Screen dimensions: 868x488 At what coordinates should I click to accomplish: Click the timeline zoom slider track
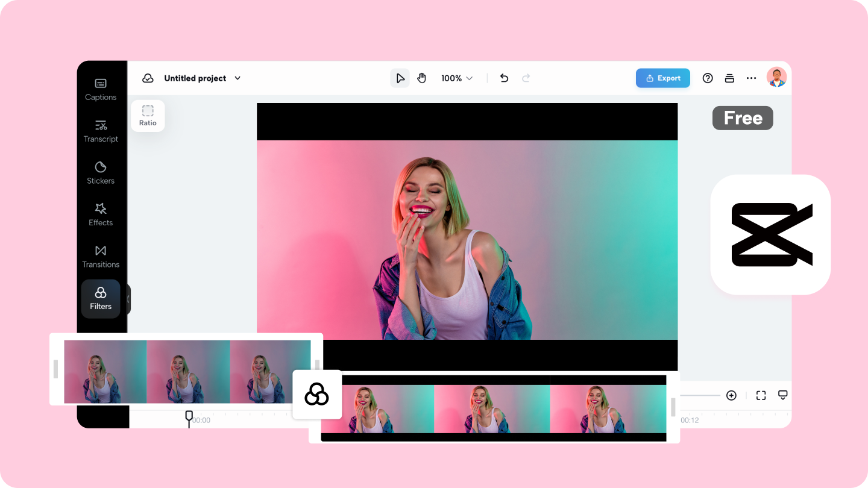(700, 395)
